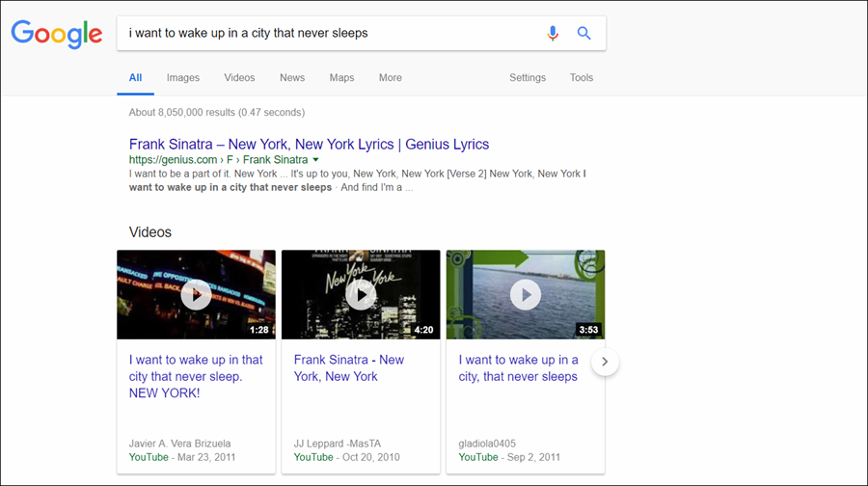Open 'city that never sleep. NEW YORK!' video title
This screenshot has height=486, width=868.
[196, 376]
